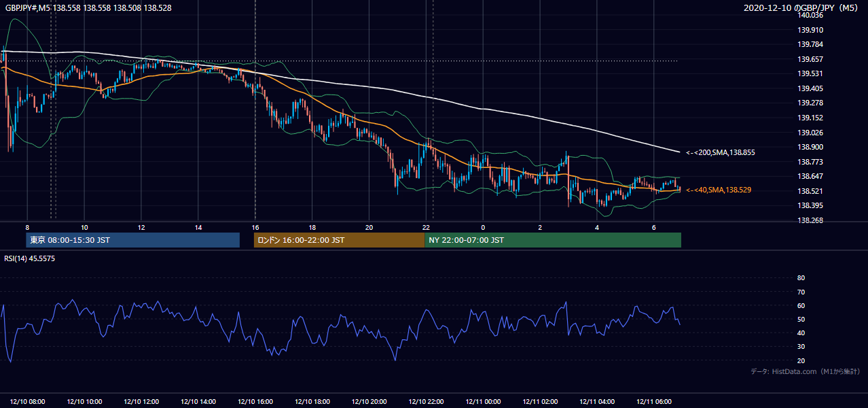Click the 139.405 price axis label
The image size is (868, 408).
[x=811, y=88]
